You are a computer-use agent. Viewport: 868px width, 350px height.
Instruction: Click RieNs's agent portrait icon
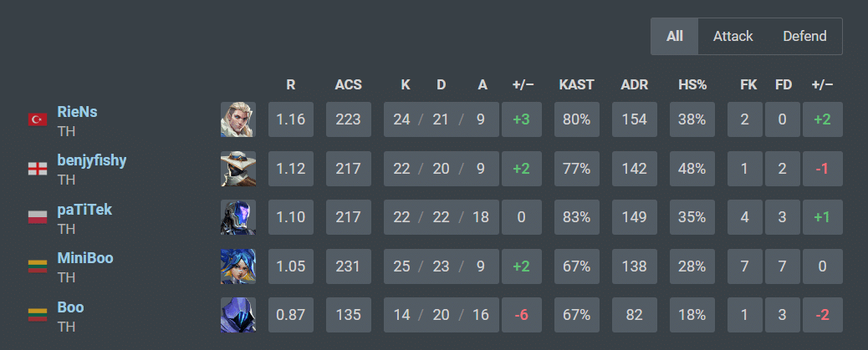[x=238, y=119]
